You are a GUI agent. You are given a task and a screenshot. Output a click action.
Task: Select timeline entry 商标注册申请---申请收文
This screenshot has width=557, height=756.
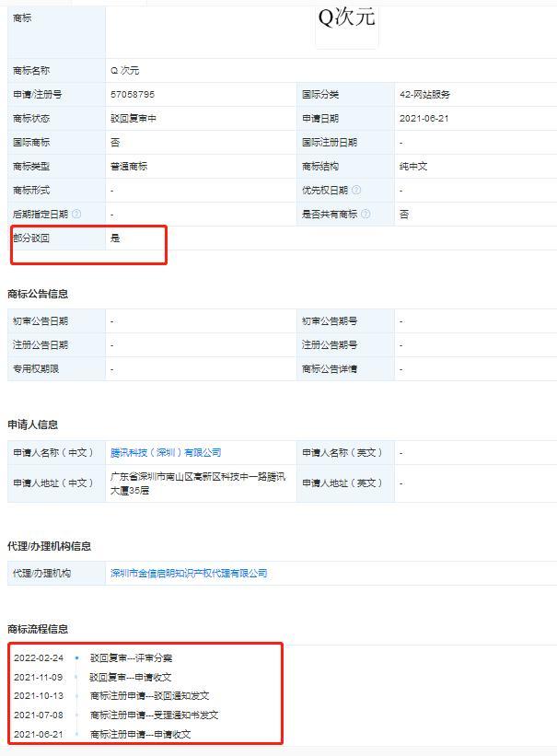tap(140, 734)
